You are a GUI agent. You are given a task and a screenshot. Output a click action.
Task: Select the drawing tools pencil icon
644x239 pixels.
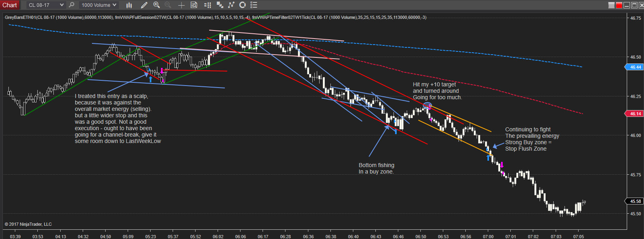(144, 5)
